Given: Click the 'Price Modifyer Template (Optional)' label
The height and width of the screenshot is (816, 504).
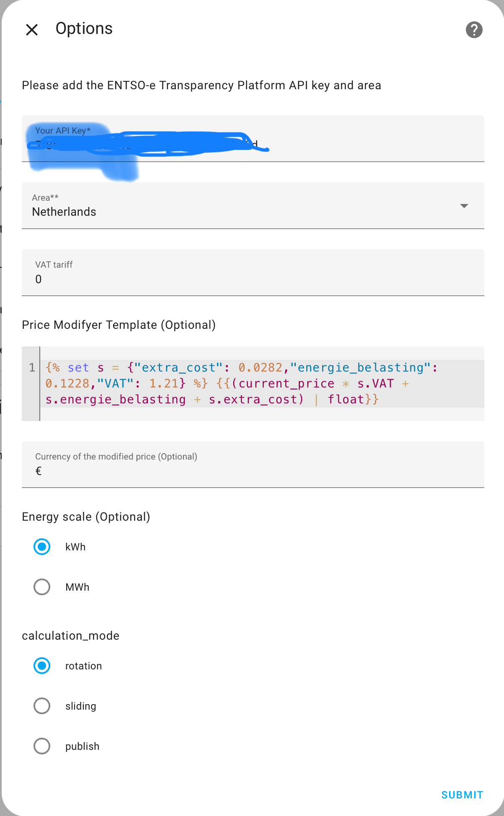Looking at the screenshot, I should click(x=119, y=325).
